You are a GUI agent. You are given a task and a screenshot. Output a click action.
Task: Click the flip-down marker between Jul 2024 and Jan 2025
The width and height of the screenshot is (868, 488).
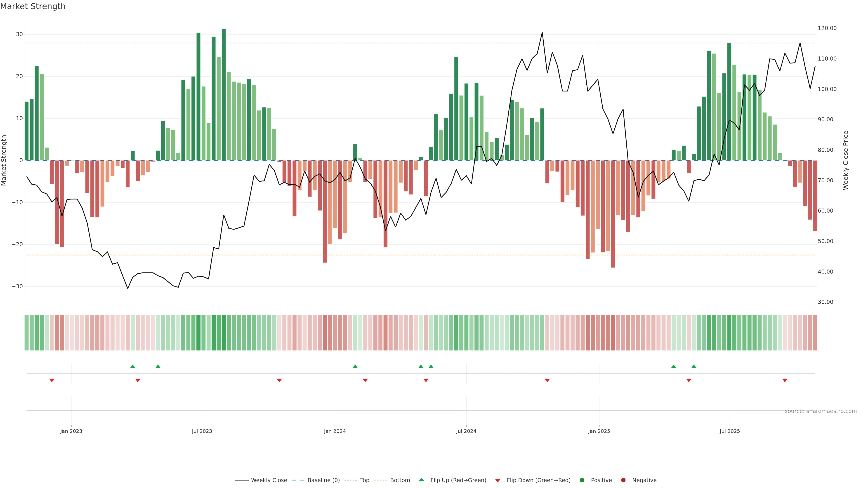(547, 380)
